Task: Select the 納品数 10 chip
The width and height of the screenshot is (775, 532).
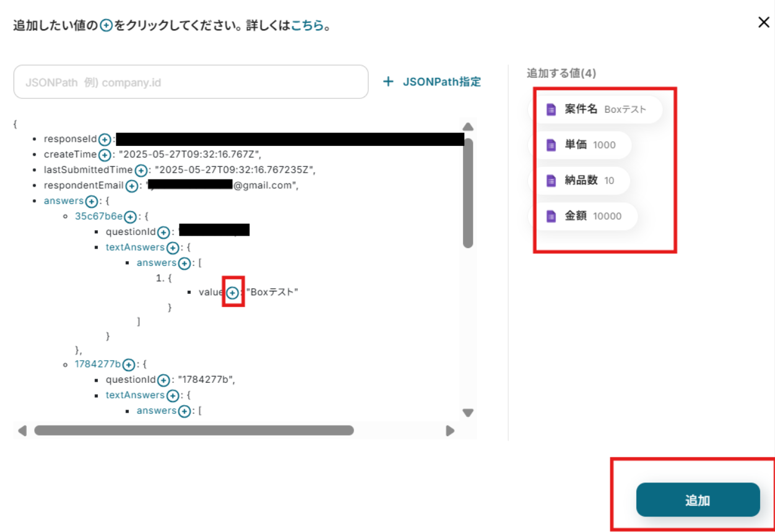Action: click(x=582, y=181)
